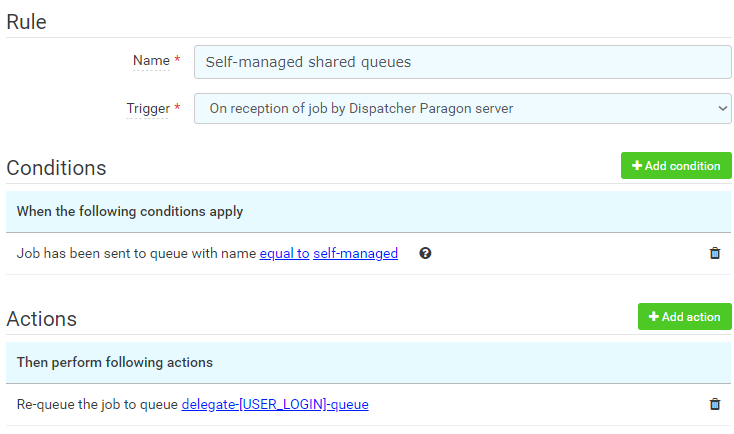Delete the self-managed queue condition
This screenshot has width=734, height=434.
[x=714, y=254]
